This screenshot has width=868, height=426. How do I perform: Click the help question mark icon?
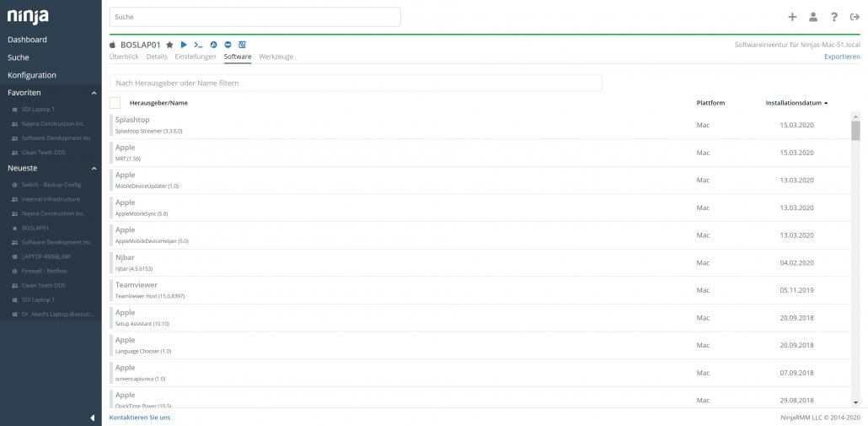[x=834, y=17]
